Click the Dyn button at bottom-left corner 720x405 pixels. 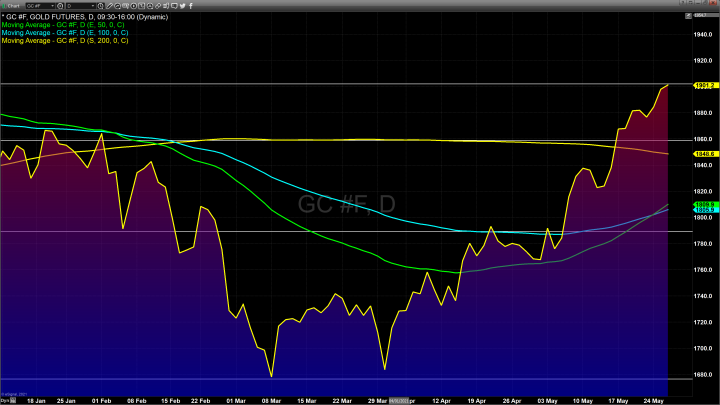5,400
